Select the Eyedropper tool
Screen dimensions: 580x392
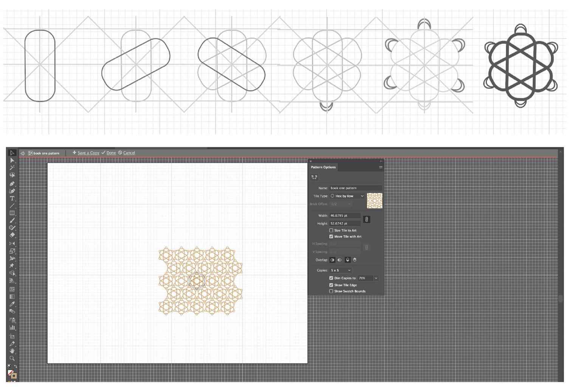click(12, 304)
